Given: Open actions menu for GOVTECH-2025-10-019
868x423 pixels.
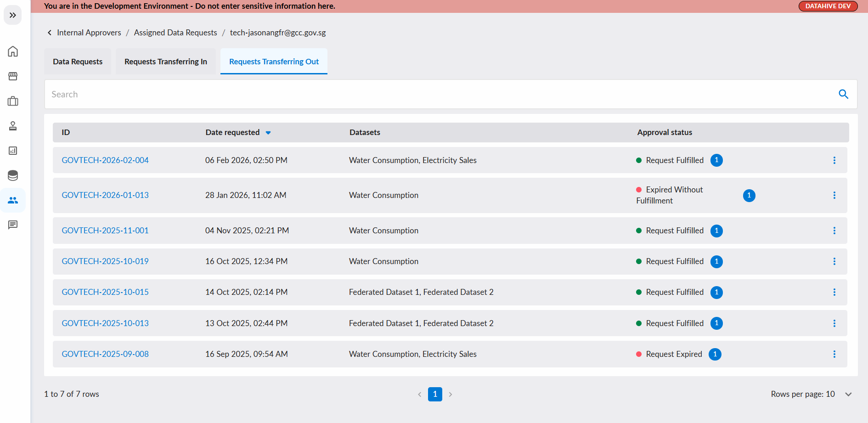Looking at the screenshot, I should point(834,261).
